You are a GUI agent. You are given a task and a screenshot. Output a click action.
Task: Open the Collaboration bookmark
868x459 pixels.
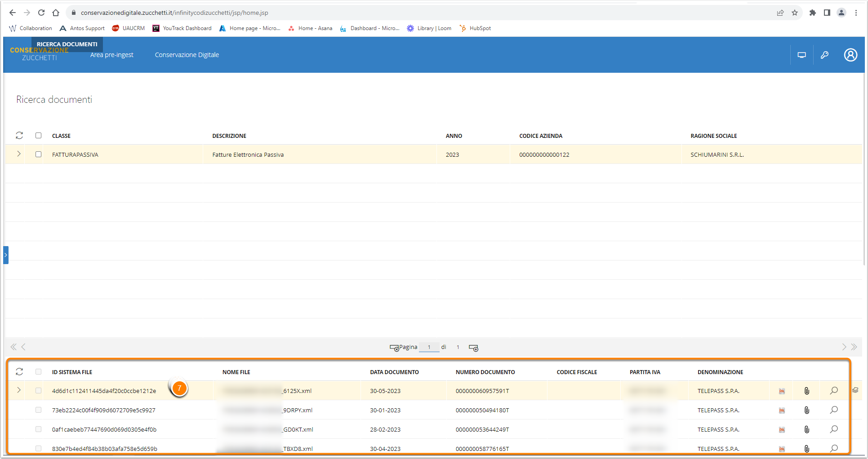[x=31, y=28]
